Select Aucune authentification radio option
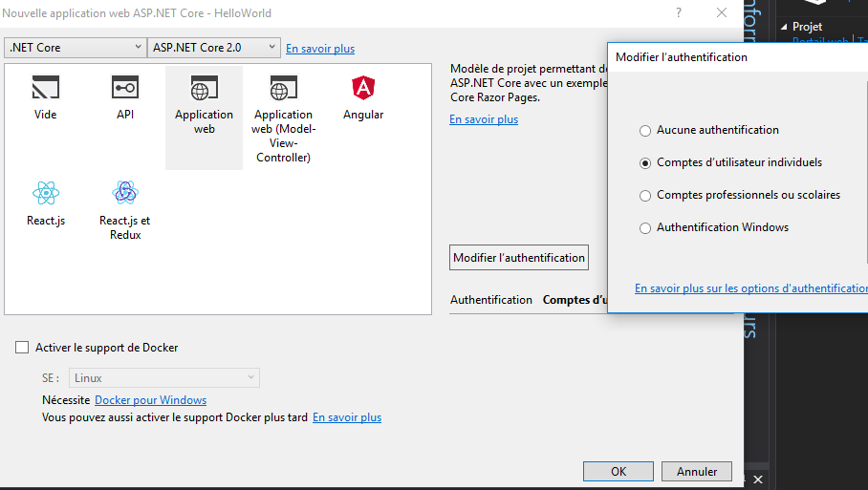This screenshot has height=490, width=868. coord(646,130)
